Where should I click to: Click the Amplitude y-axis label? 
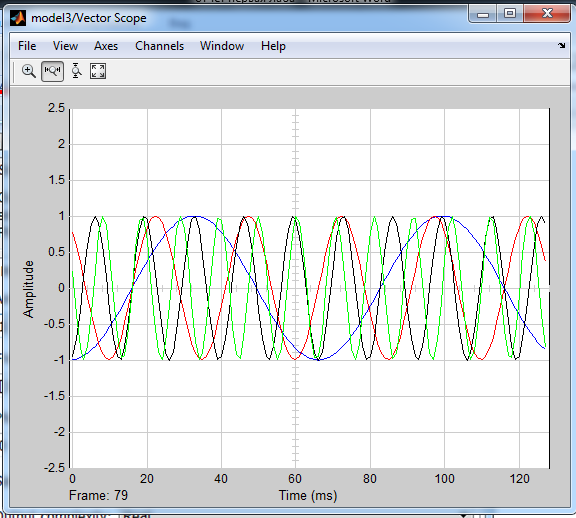[x=28, y=289]
